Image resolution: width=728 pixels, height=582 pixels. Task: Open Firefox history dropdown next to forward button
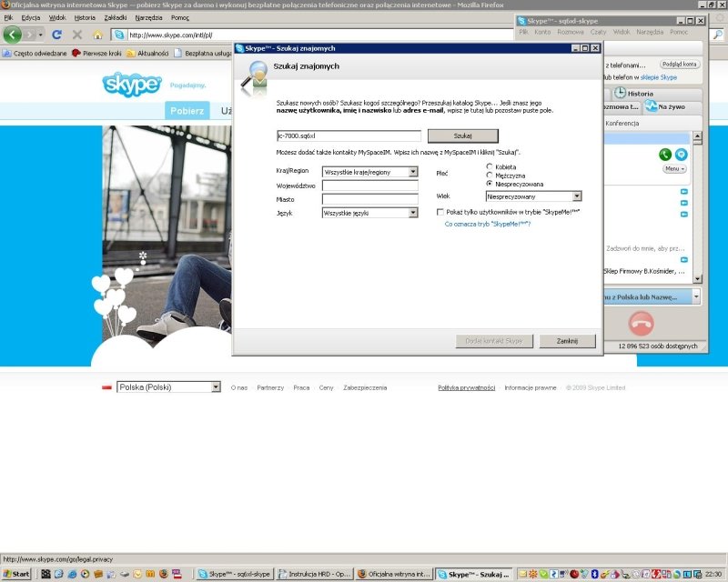click(41, 35)
